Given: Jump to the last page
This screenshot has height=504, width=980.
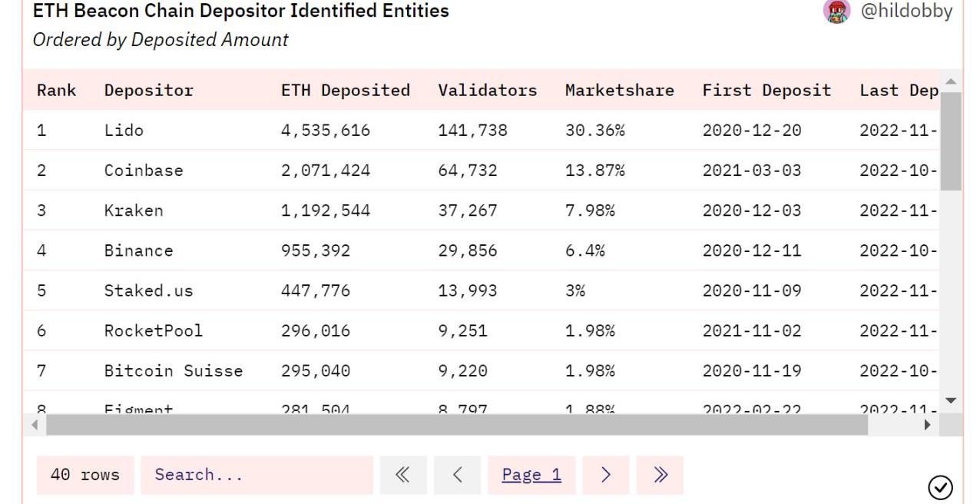Looking at the screenshot, I should point(660,476).
